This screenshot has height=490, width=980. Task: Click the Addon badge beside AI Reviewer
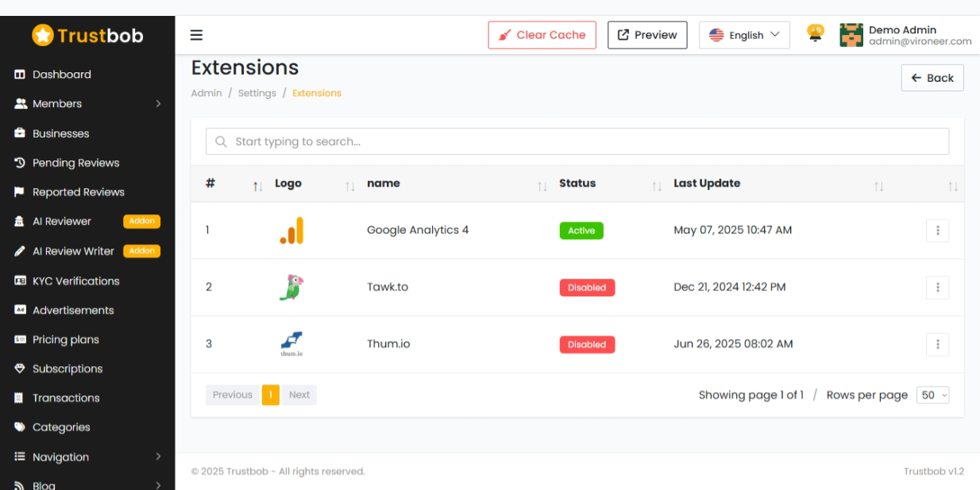click(x=142, y=222)
